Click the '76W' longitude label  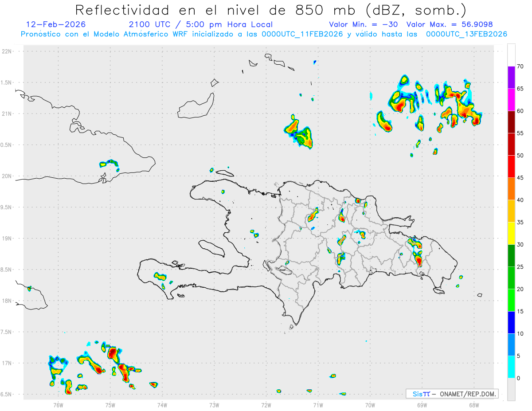point(58,405)
